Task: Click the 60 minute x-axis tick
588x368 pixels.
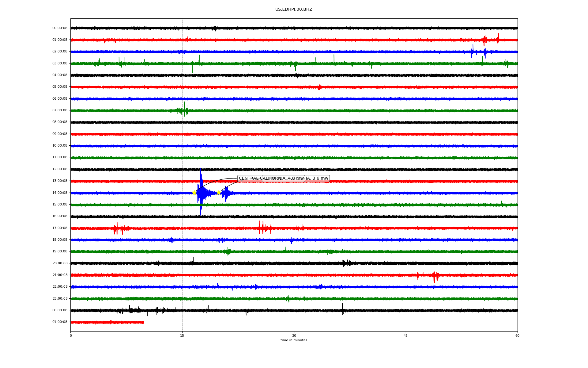Action: tap(517, 335)
